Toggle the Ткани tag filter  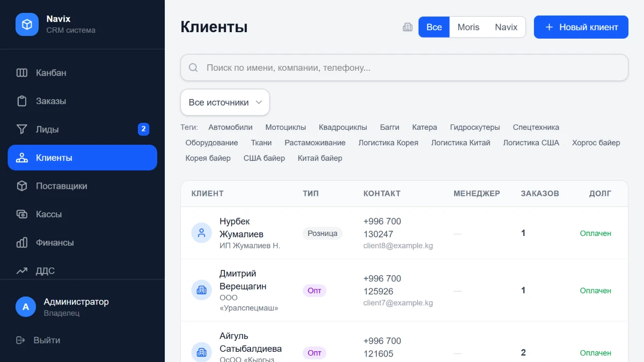coord(261,143)
